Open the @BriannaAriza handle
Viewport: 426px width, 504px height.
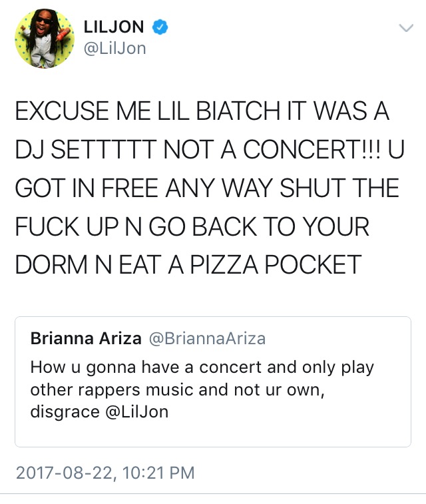coord(206,339)
